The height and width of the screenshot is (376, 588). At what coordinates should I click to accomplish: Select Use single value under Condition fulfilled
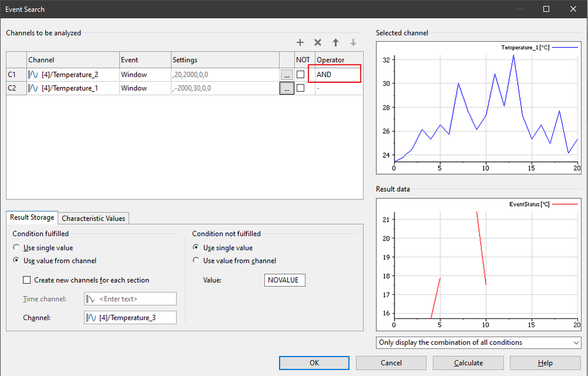coord(16,248)
